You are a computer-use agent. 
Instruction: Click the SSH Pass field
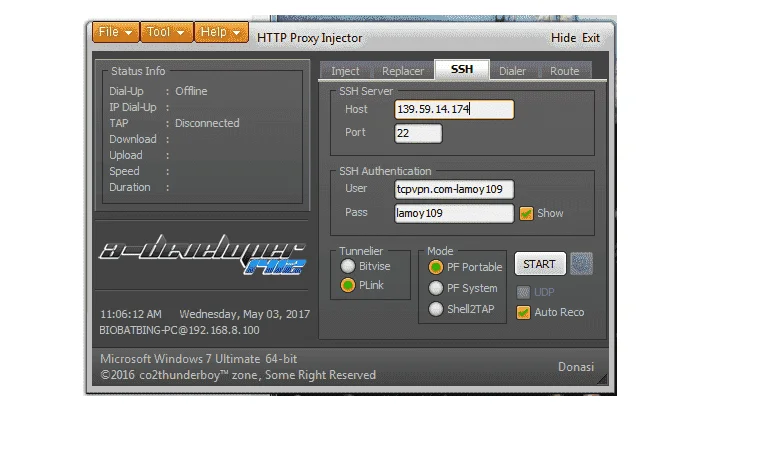tap(454, 213)
